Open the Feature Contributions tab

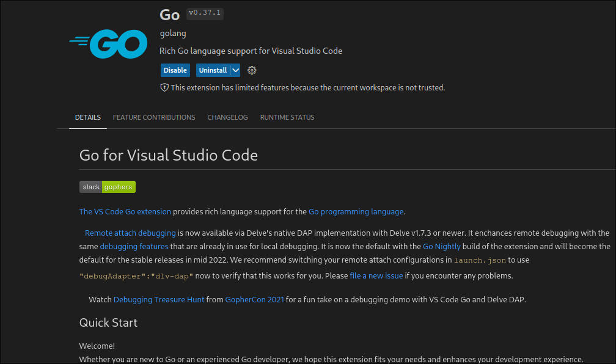[x=154, y=117]
